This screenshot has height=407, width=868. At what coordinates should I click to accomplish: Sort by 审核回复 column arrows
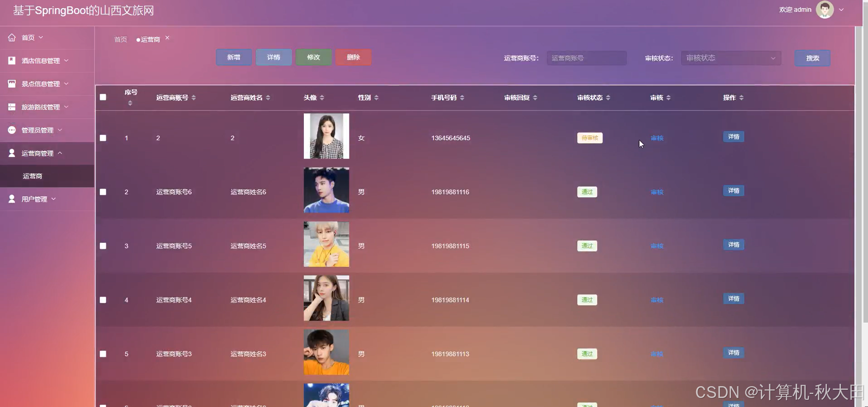[535, 98]
